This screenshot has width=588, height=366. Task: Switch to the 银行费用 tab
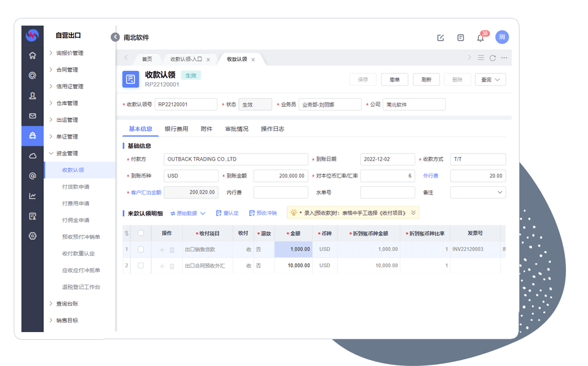tap(176, 129)
